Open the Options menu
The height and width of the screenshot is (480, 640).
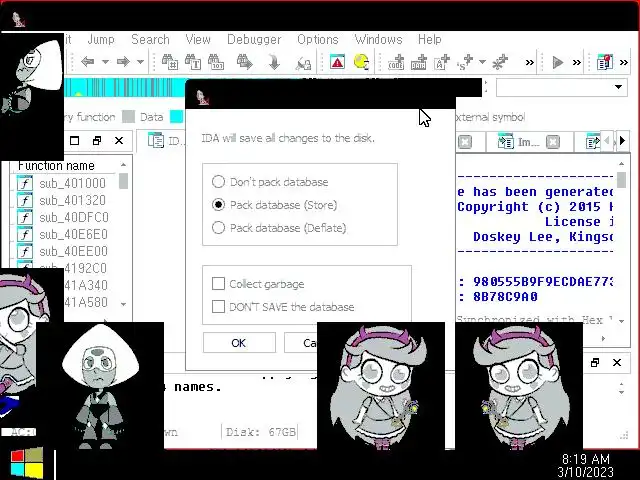(x=318, y=39)
